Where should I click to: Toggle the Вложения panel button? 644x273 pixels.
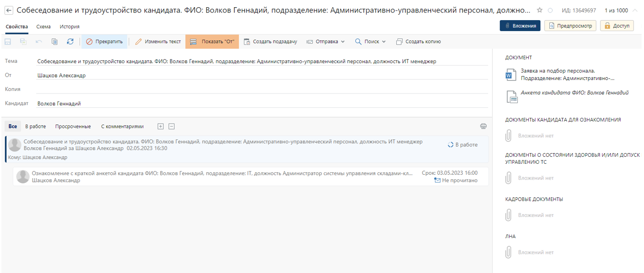[520, 26]
